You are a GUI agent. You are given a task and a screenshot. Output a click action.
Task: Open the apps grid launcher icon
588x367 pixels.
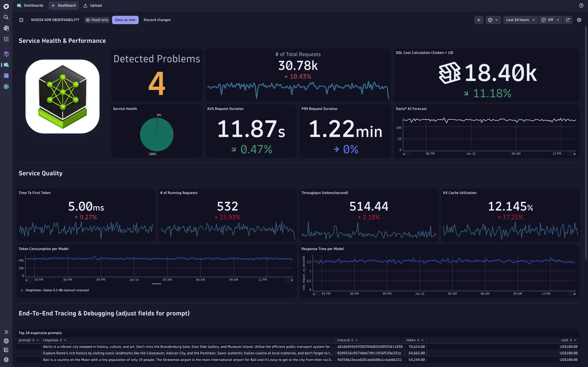tap(6, 39)
